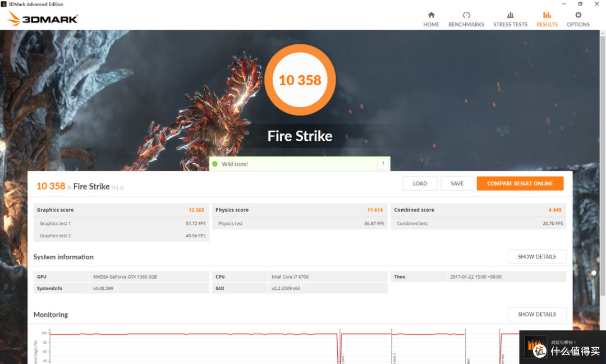Click GUI version v2.2.3509 s64
This screenshot has height=364, width=606.
[286, 288]
